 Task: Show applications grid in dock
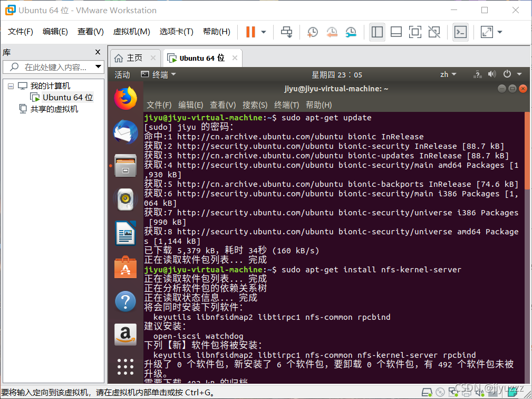coord(125,367)
